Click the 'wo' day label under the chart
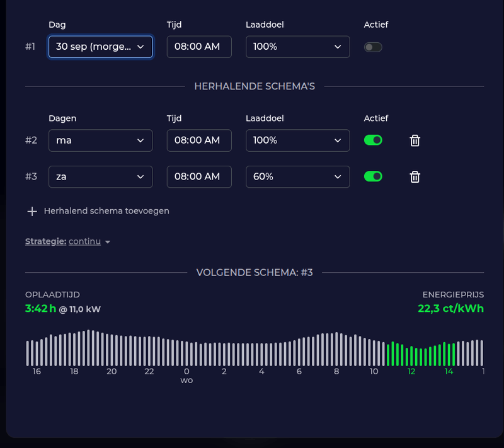This screenshot has height=448, width=504. click(186, 381)
